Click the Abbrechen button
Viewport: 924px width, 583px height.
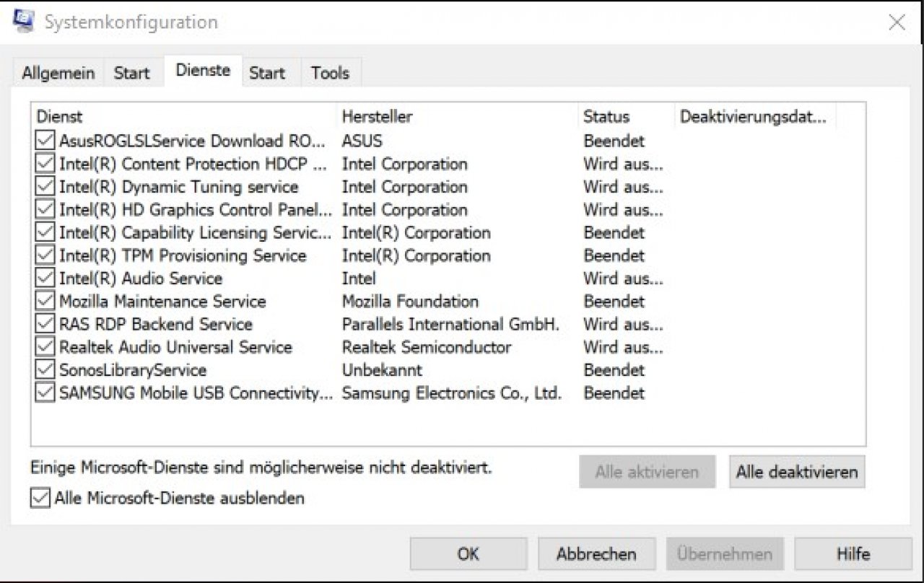tap(596, 554)
